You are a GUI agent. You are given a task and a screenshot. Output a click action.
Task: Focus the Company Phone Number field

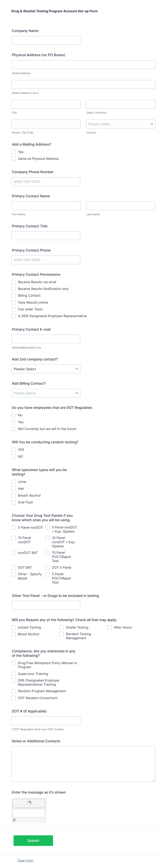[46, 182]
